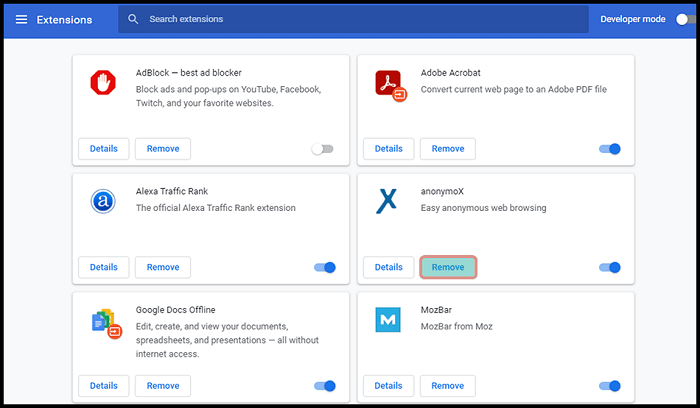The width and height of the screenshot is (700, 408).
Task: Remove the anonymoX extension
Action: (448, 267)
